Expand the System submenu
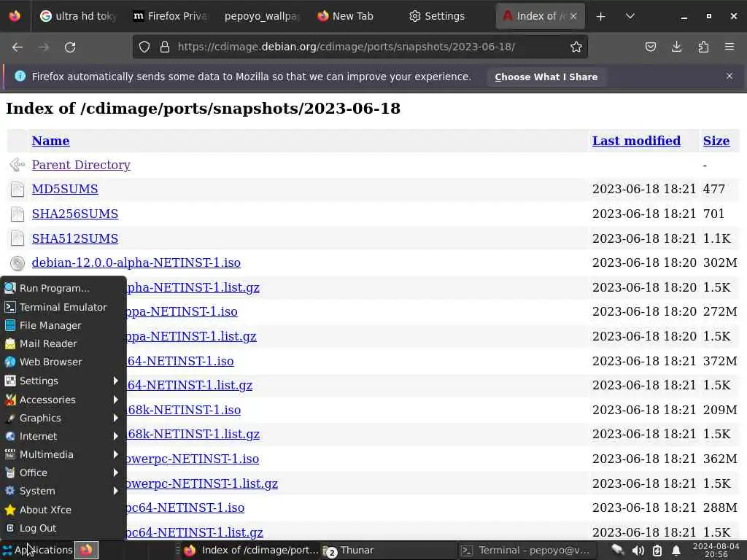 point(63,491)
